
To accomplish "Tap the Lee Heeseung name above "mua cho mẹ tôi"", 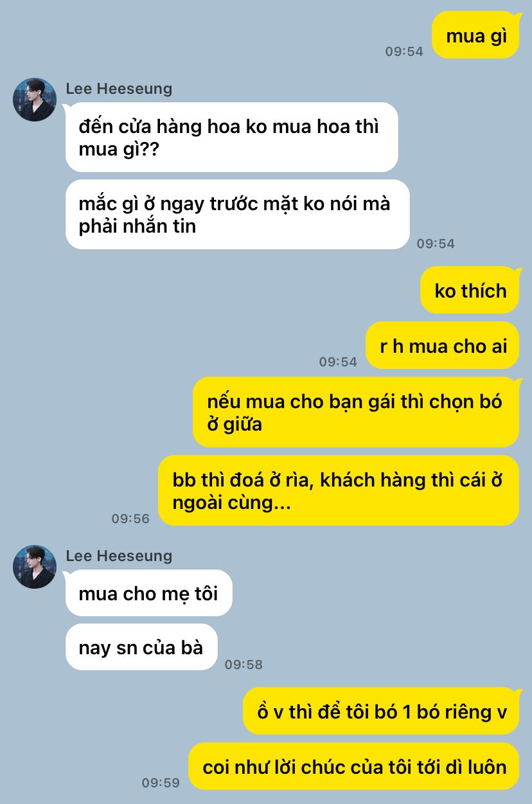I will pos(119,556).
